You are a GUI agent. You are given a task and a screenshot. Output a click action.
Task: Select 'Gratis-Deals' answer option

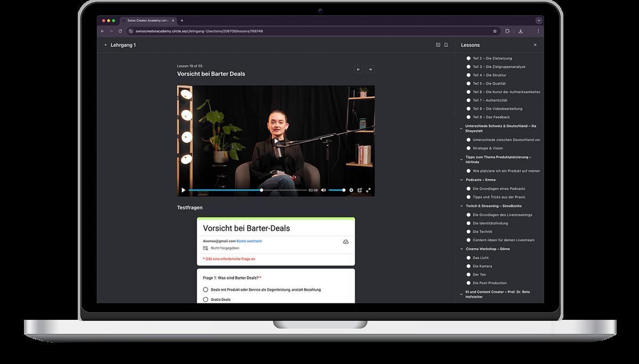(206, 300)
